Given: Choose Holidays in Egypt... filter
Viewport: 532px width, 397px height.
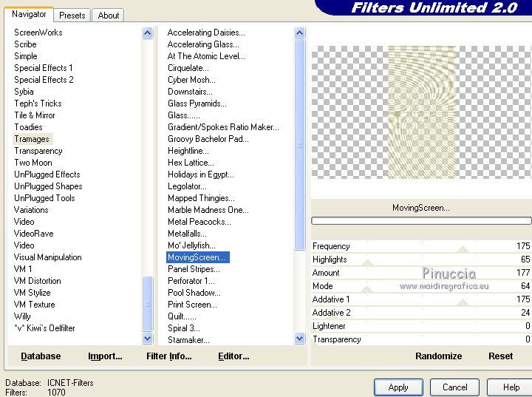Looking at the screenshot, I should [201, 174].
